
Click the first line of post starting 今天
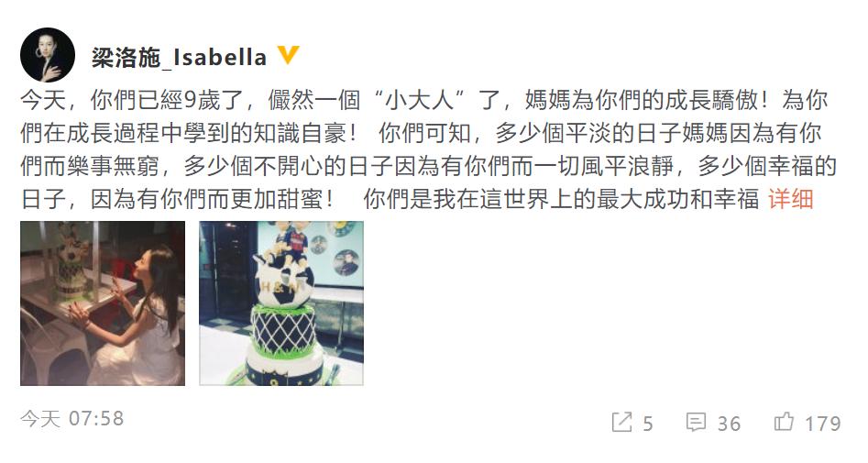(424, 100)
